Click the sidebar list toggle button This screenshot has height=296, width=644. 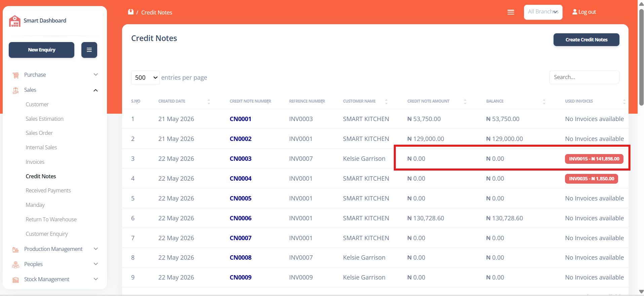[x=89, y=50]
